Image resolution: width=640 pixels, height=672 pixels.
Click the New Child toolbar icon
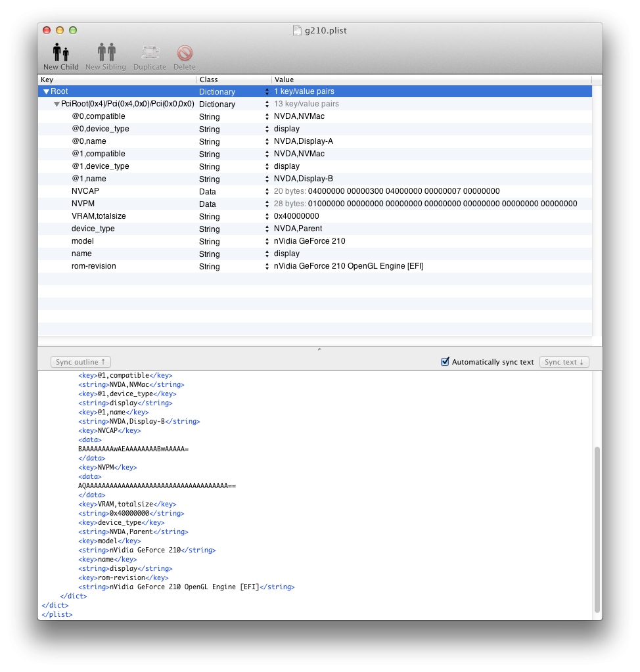point(60,53)
